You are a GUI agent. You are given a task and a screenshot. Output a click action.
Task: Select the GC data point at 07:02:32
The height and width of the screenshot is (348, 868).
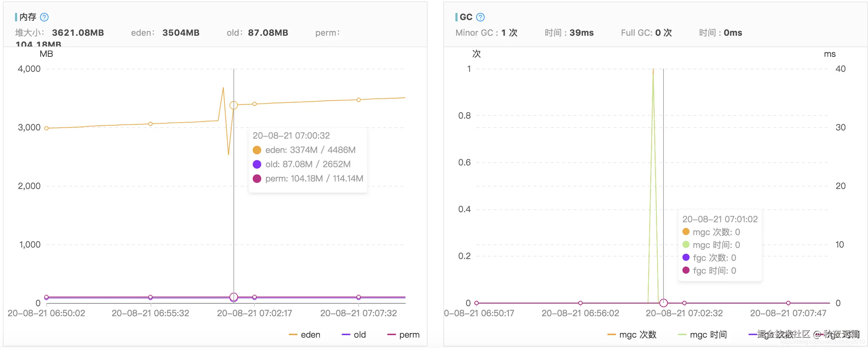pyautogui.click(x=684, y=303)
